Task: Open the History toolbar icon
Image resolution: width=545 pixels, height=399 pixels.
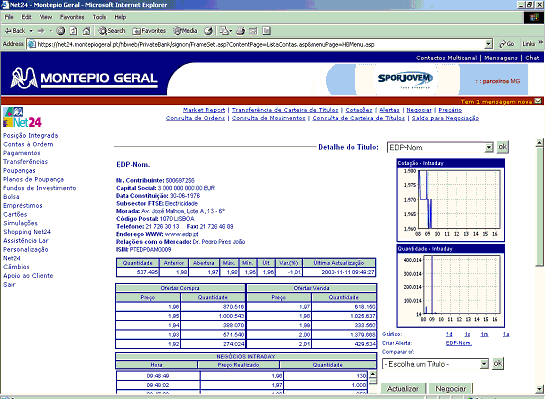Action: [208, 31]
